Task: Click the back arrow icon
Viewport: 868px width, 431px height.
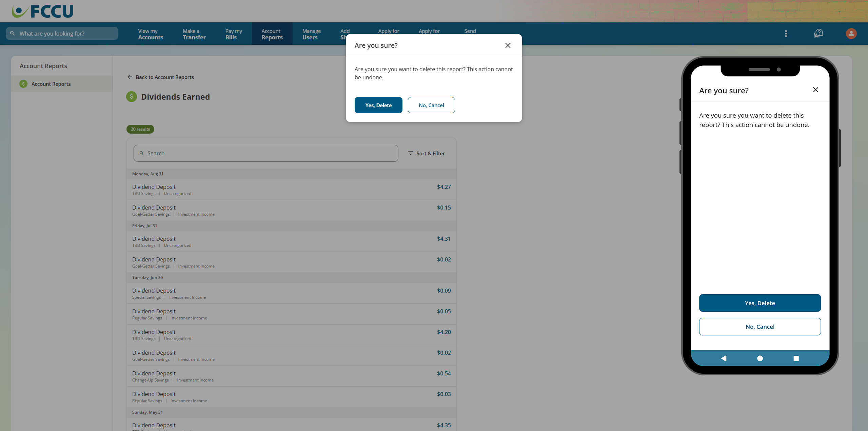Action: click(x=130, y=77)
